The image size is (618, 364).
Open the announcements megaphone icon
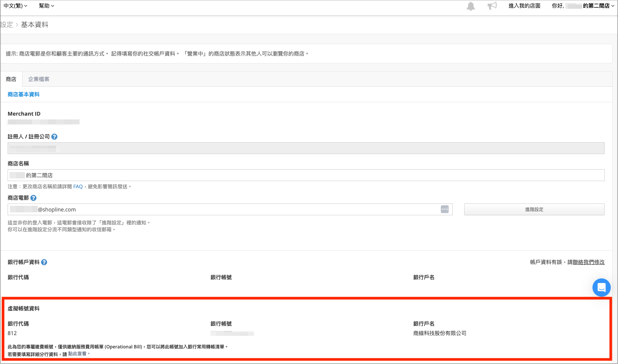click(492, 6)
